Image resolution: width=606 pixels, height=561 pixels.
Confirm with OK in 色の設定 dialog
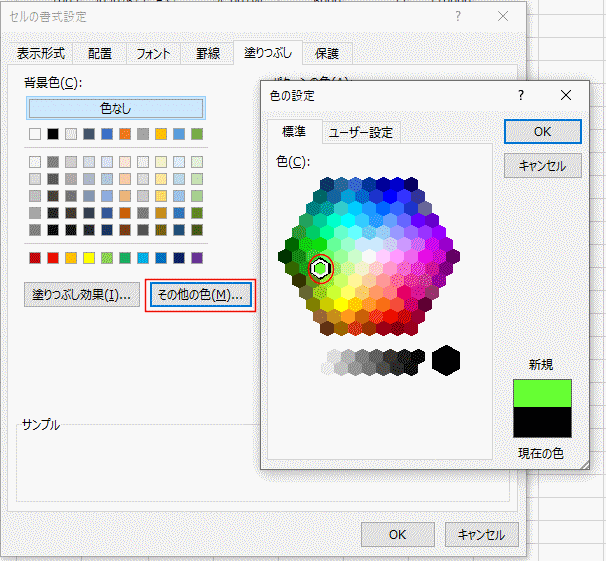pos(542,131)
